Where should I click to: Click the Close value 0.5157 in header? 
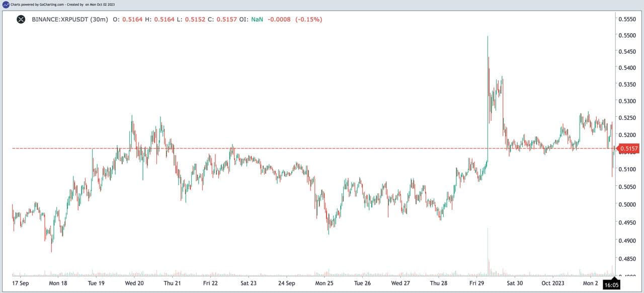point(226,20)
